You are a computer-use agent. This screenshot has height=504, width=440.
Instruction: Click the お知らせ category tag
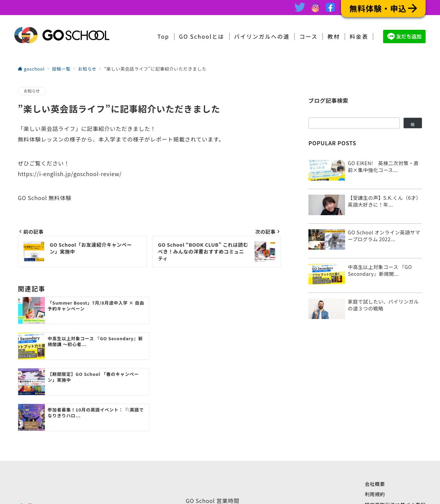tap(32, 91)
